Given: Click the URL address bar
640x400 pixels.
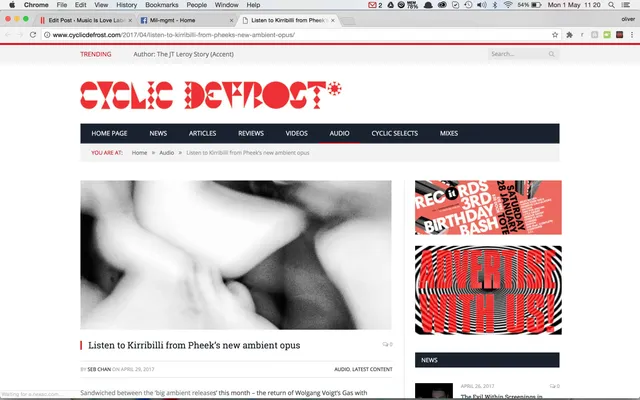Looking at the screenshot, I should [301, 35].
